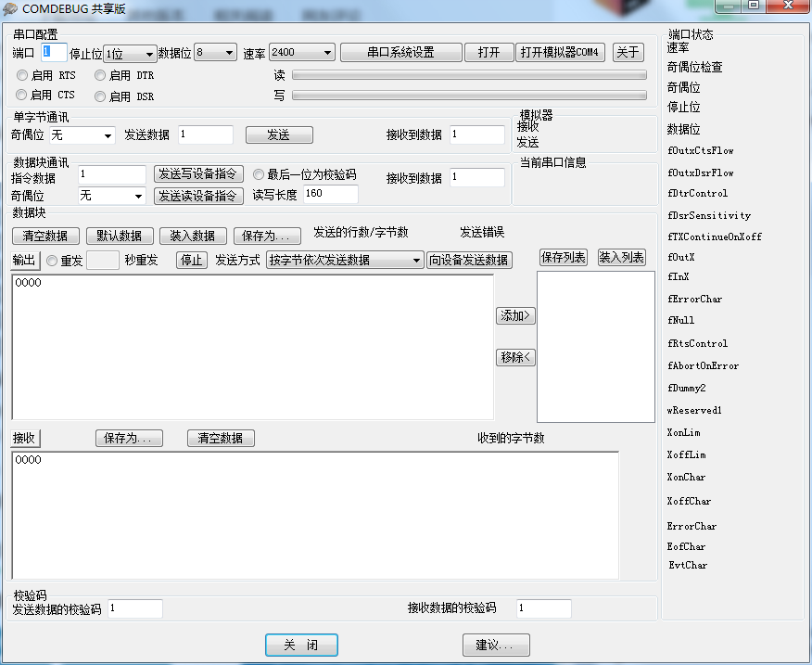Click the 发送写设备指令 button
This screenshot has height=665, width=812.
click(x=198, y=174)
